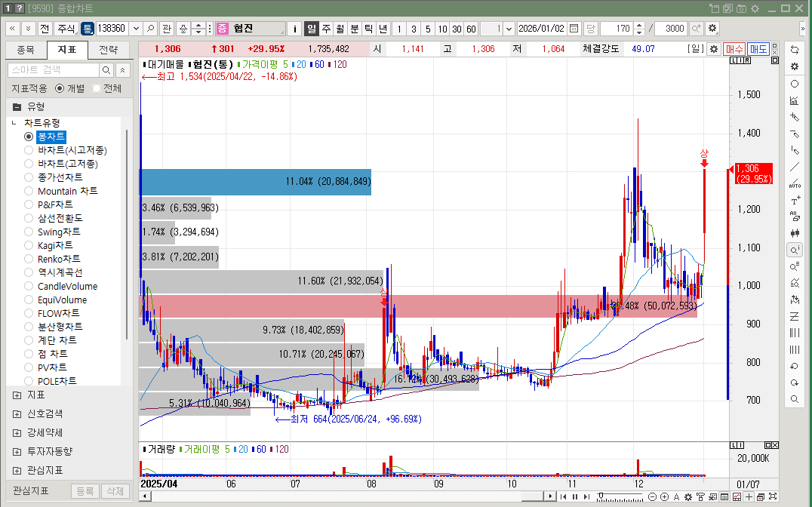Click the full-screen chart icon at bottom right

click(x=773, y=496)
